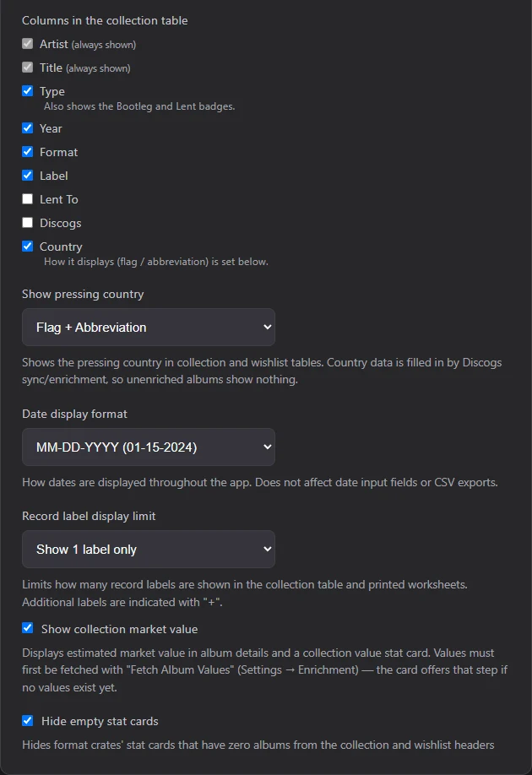Click the 'Record label display limit' heading
Image resolution: width=532 pixels, height=775 pixels.
tap(89, 516)
